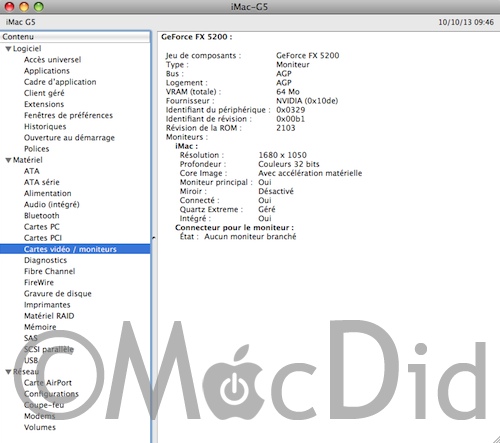Select Applications in the Logiciel section
The height and width of the screenshot is (443, 500).
pos(47,71)
